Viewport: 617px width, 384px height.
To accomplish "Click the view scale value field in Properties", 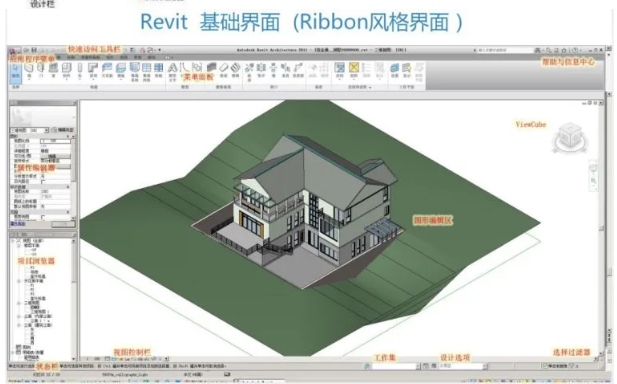I will click(x=55, y=141).
